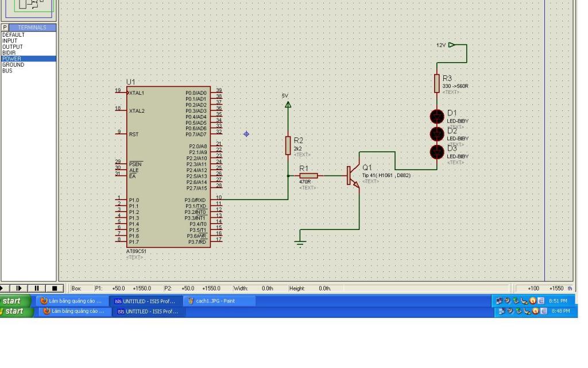Screen dimensions: 588x368
Task: Open Start menu beside 8:51 PM taskbar
Action: click(15, 301)
